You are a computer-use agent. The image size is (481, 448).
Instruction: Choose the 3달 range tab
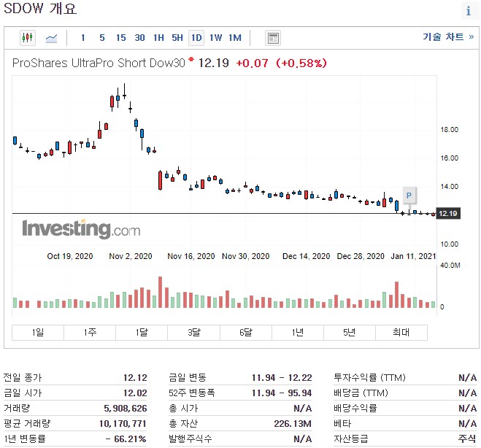(x=193, y=333)
